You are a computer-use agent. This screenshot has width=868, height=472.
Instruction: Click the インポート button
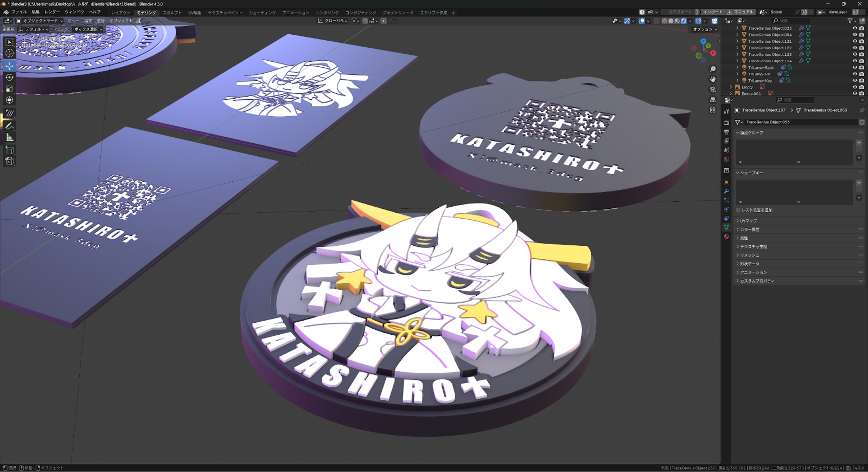[x=712, y=12]
